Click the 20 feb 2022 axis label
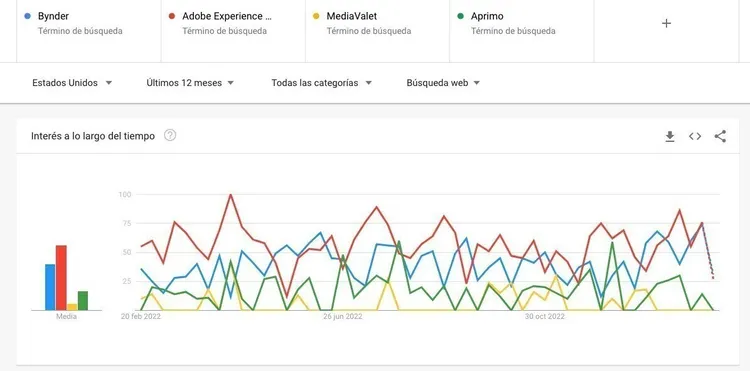Image resolution: width=750 pixels, height=371 pixels. 141,316
